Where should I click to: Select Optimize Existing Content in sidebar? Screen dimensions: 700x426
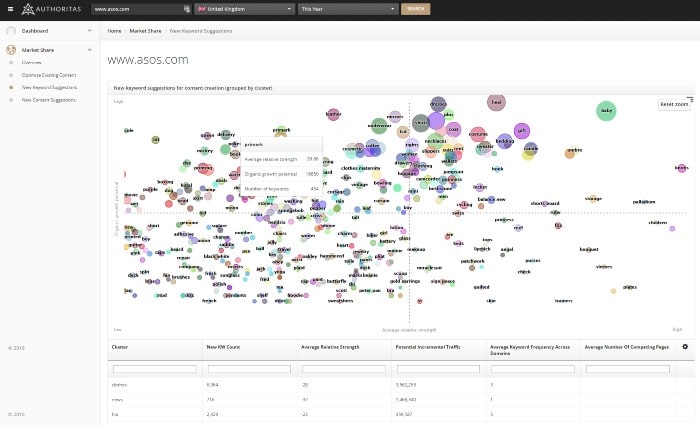pyautogui.click(x=49, y=75)
